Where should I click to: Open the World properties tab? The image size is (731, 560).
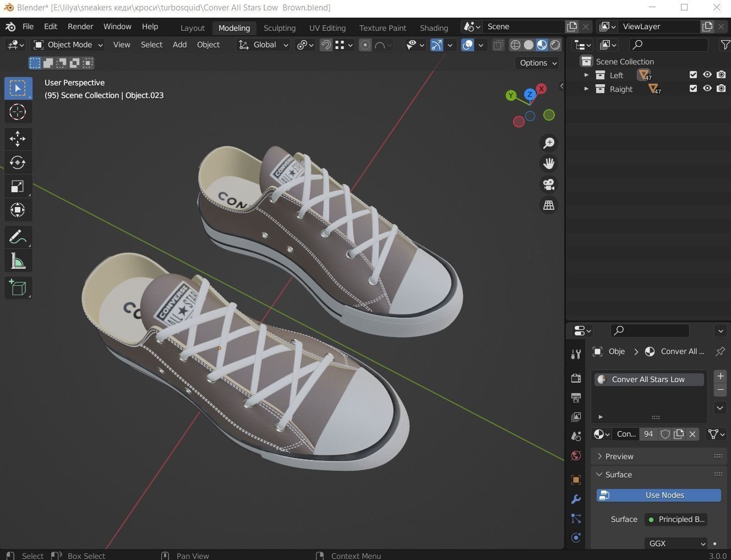[x=576, y=455]
